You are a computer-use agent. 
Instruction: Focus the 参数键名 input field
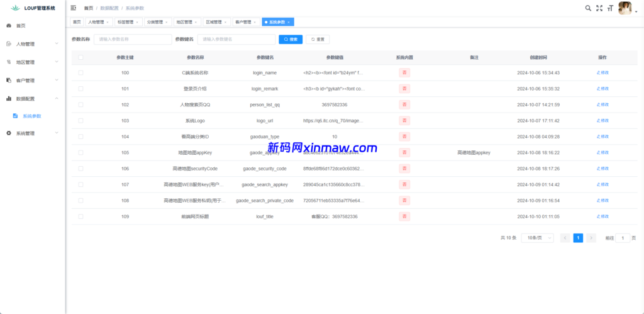click(236, 40)
